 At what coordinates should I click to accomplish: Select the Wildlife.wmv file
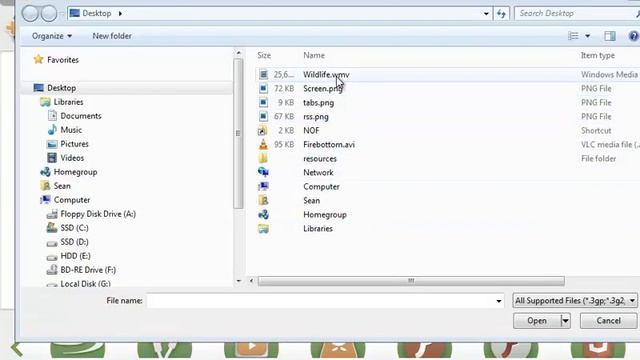pos(326,75)
